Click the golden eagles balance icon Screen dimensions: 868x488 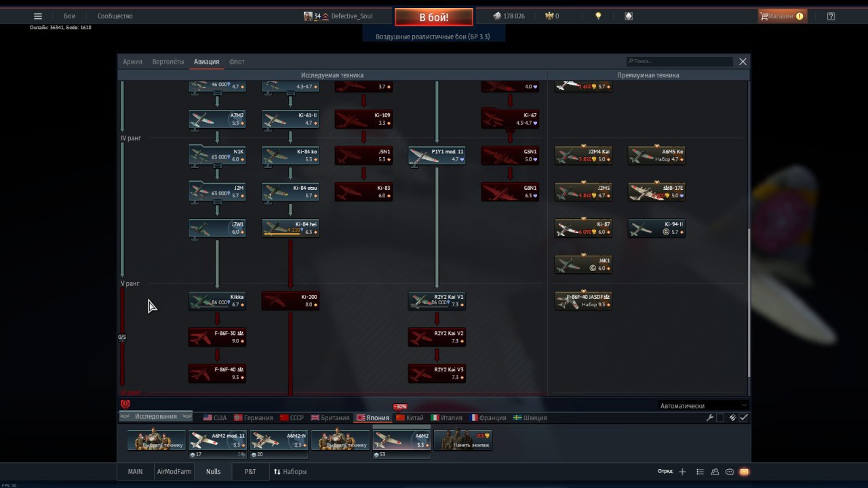[x=549, y=16]
